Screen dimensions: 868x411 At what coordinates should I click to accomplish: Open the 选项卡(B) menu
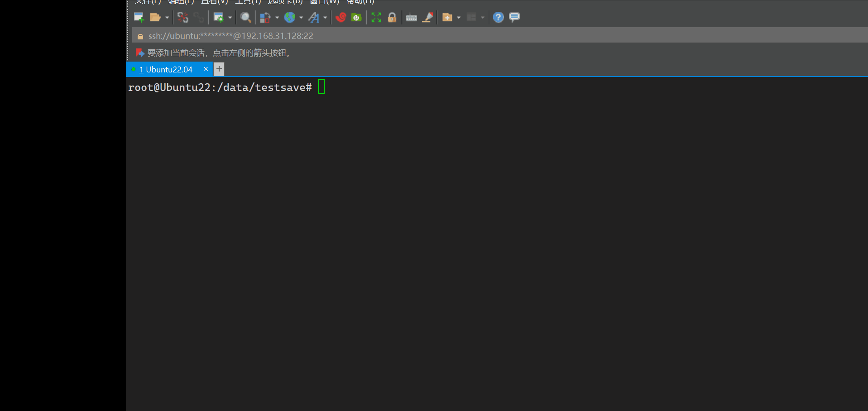(285, 2)
